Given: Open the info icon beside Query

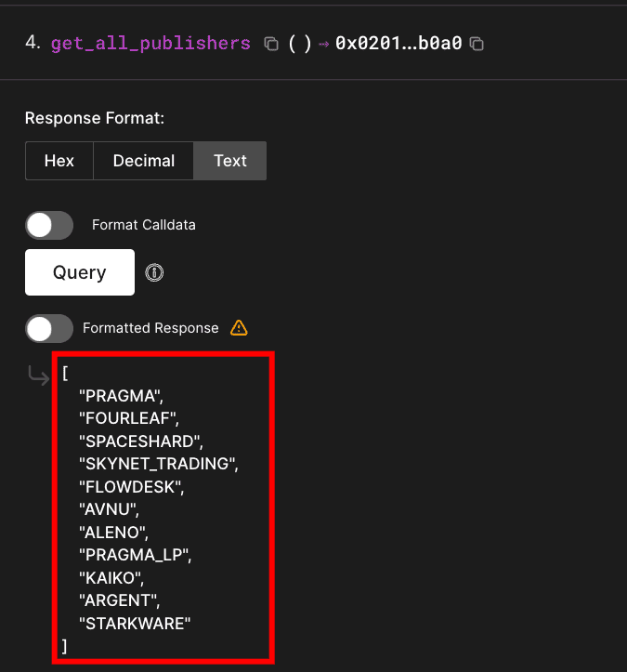Looking at the screenshot, I should point(154,272).
